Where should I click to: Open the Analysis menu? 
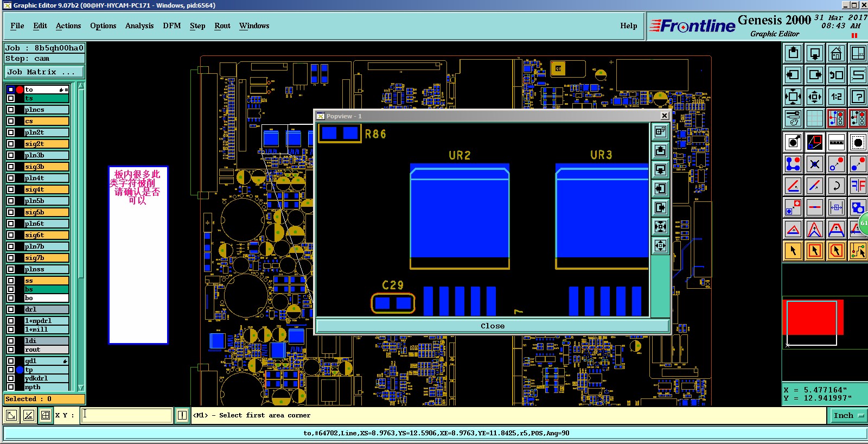139,26
